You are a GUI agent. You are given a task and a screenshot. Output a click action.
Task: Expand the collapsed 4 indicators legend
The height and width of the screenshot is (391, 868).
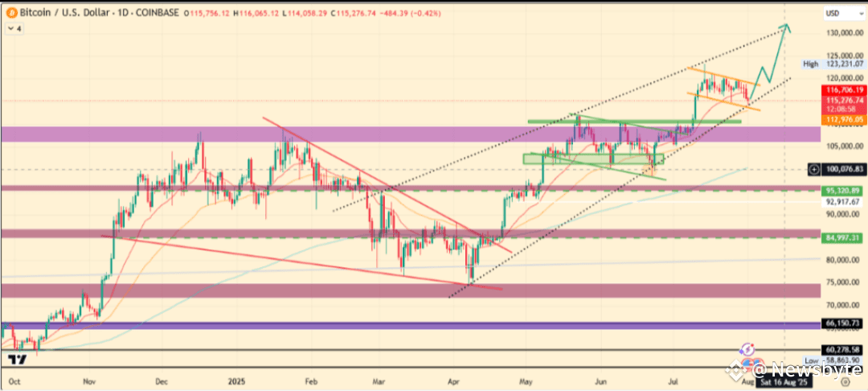click(15, 29)
